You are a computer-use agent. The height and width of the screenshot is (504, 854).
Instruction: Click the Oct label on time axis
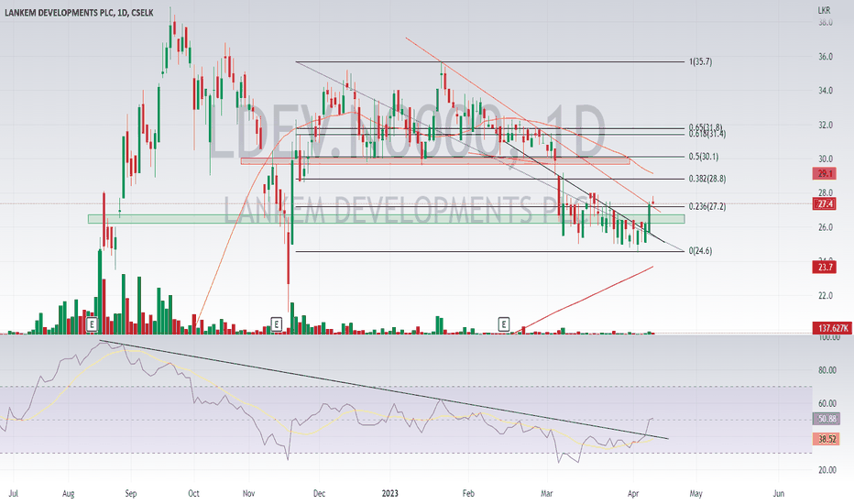(x=193, y=494)
